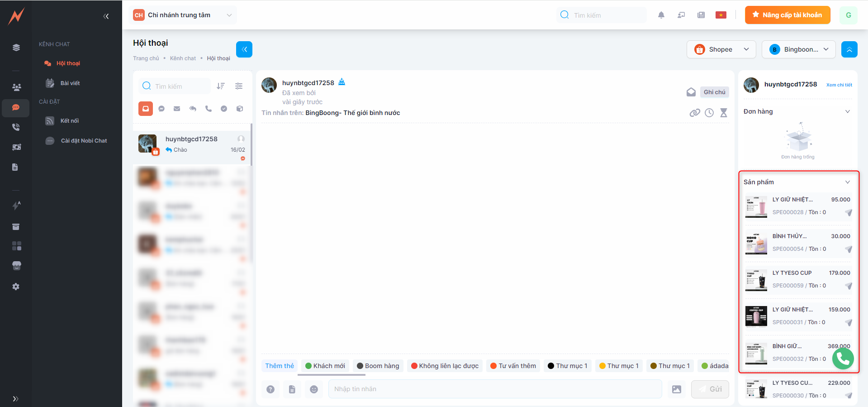Click the notification bell icon

click(661, 15)
